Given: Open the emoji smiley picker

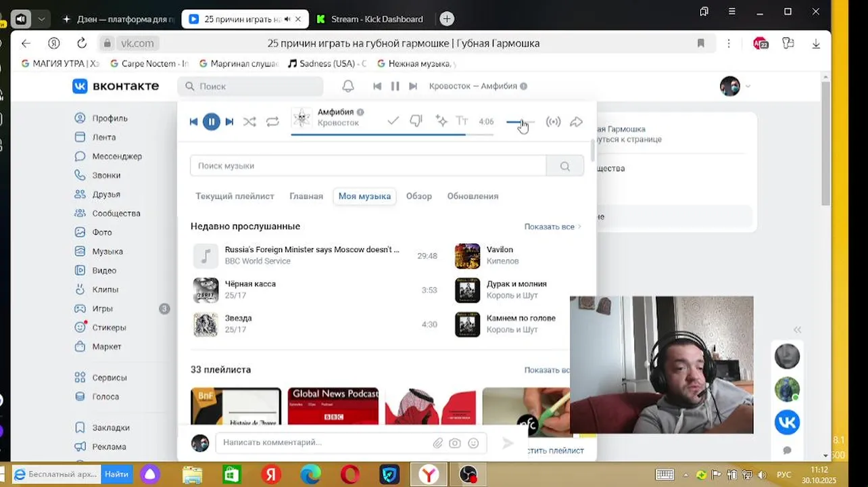Looking at the screenshot, I should (473, 443).
